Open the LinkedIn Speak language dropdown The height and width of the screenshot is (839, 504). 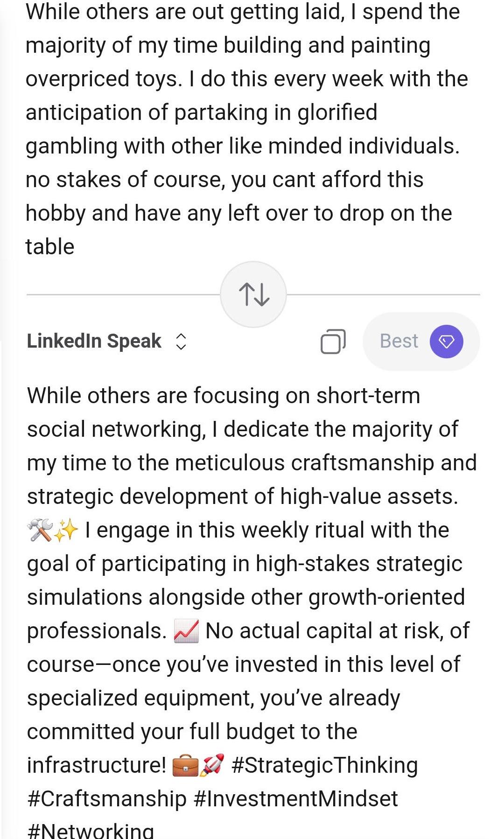pos(94,341)
